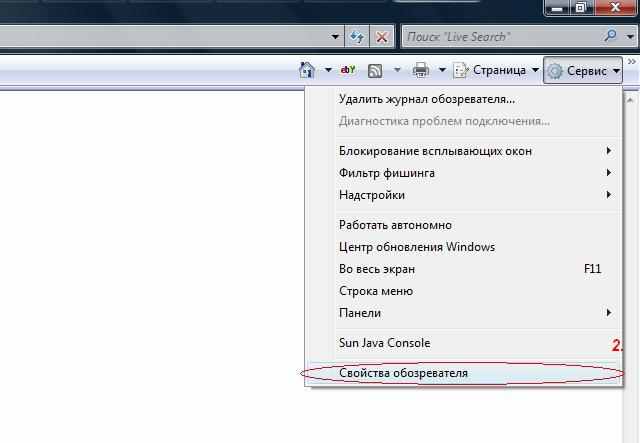640x443 pixels.
Task: Open the RSS feeds icon
Action: 375,71
